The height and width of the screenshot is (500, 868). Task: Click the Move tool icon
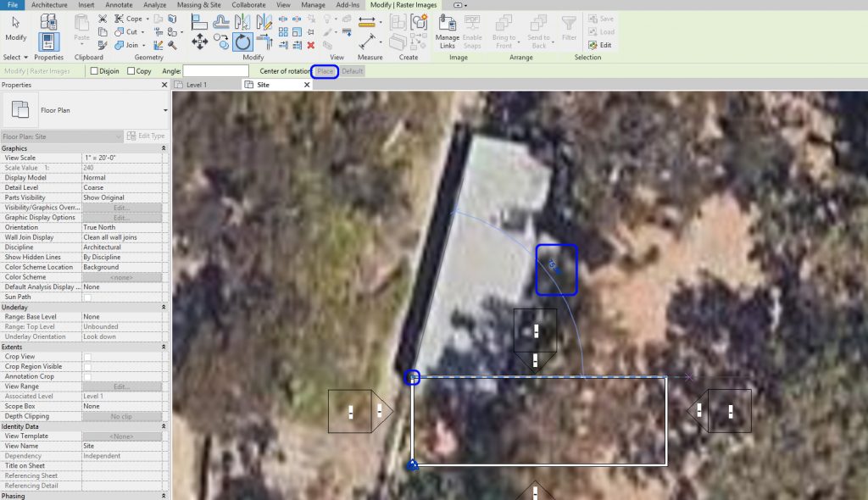[x=200, y=42]
